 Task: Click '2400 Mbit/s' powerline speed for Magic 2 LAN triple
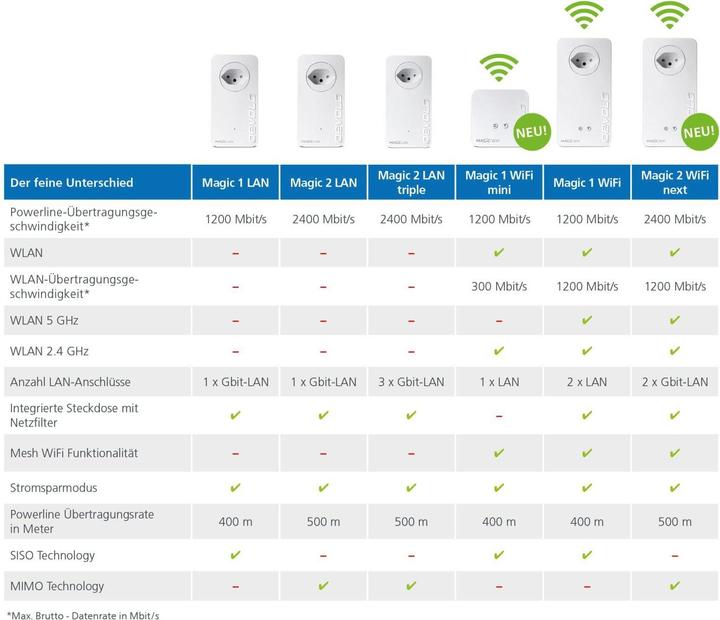coord(411,219)
